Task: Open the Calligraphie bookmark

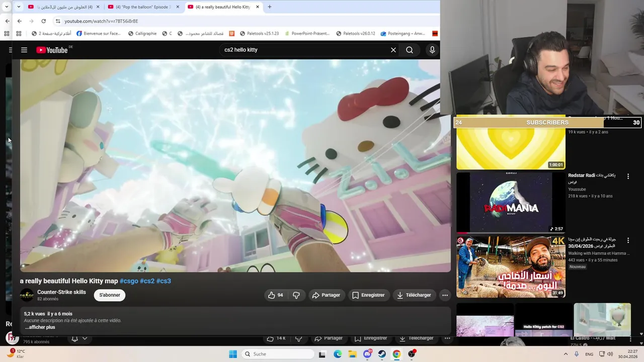Action: [142, 34]
